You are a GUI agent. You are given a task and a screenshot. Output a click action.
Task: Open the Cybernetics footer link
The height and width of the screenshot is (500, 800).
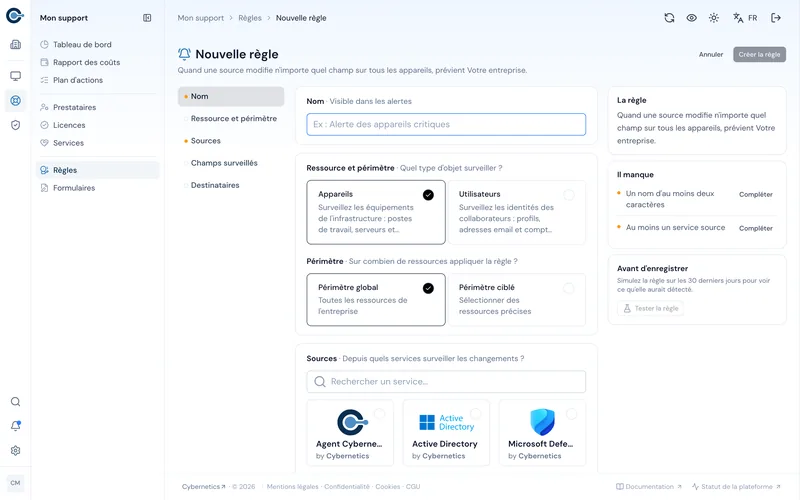(x=204, y=487)
